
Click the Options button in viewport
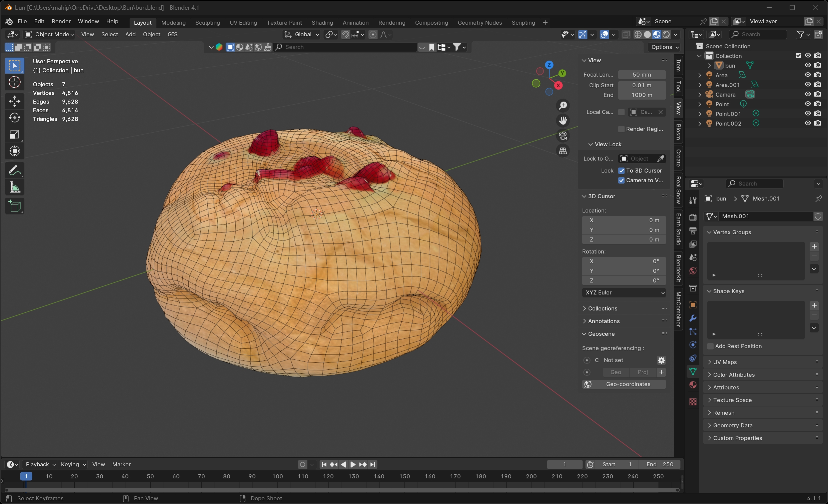coord(665,47)
